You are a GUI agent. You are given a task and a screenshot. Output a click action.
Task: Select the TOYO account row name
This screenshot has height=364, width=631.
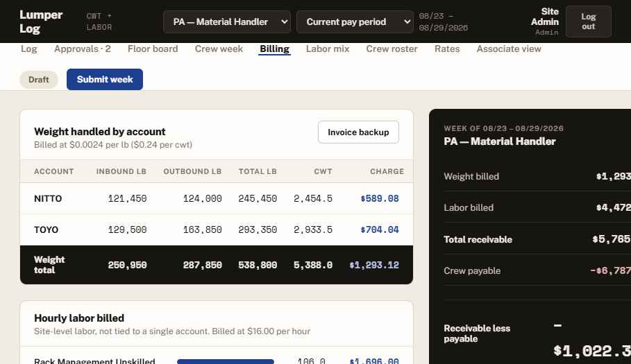[x=47, y=229]
